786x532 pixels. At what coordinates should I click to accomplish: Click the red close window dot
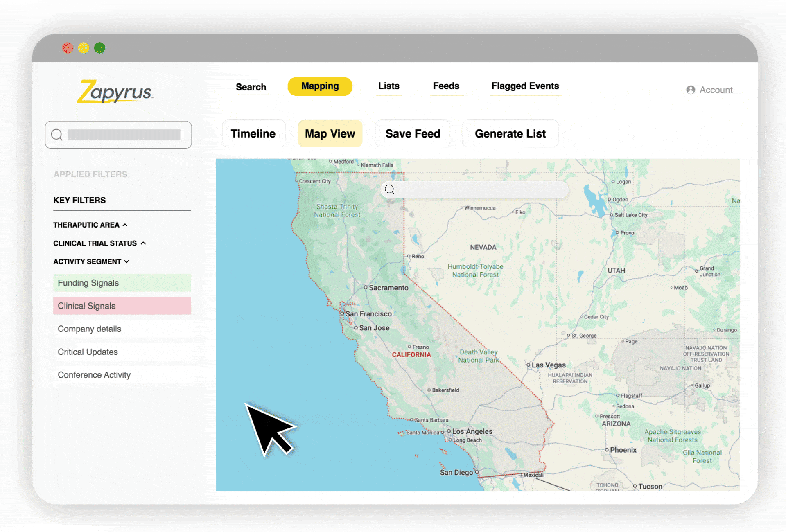[68, 48]
